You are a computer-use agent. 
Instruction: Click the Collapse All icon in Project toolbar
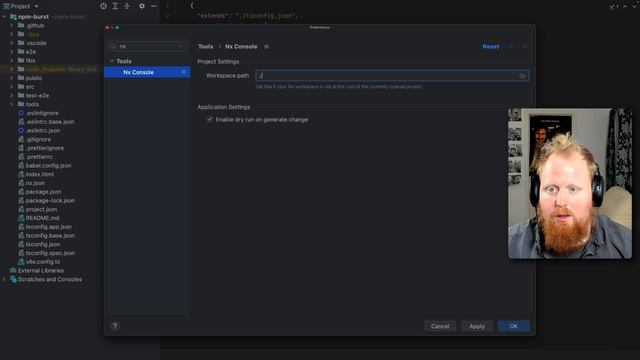coord(127,6)
